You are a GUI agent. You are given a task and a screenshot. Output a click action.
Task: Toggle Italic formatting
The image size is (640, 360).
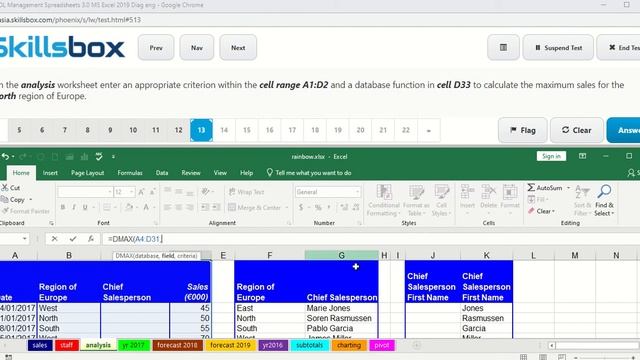point(74,207)
